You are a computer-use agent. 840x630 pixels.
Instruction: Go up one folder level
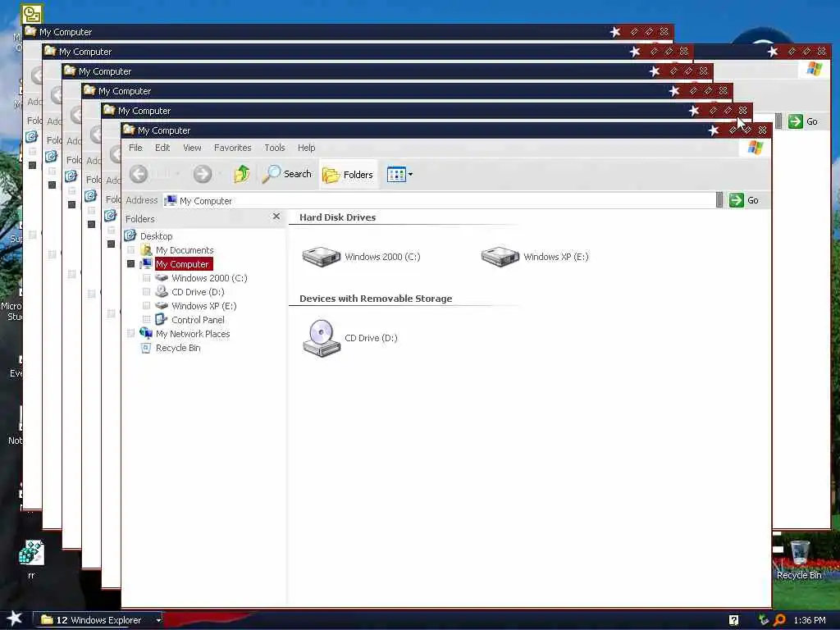242,174
